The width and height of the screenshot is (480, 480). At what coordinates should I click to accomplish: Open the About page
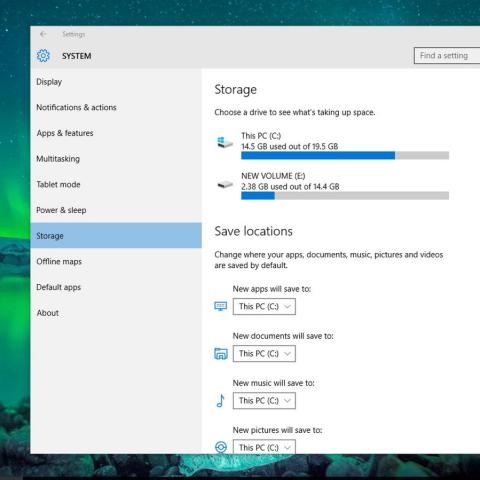click(x=116, y=313)
